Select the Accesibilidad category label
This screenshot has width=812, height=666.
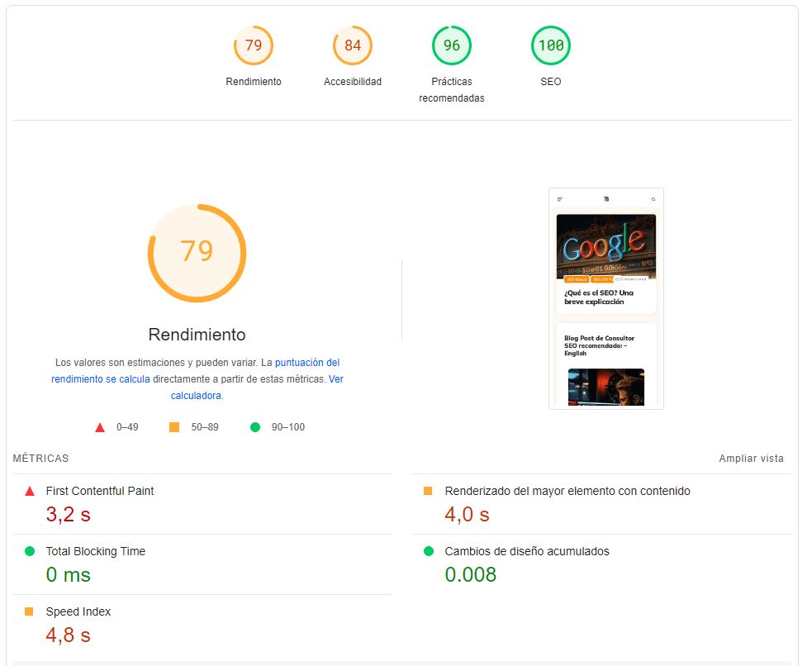pyautogui.click(x=353, y=81)
